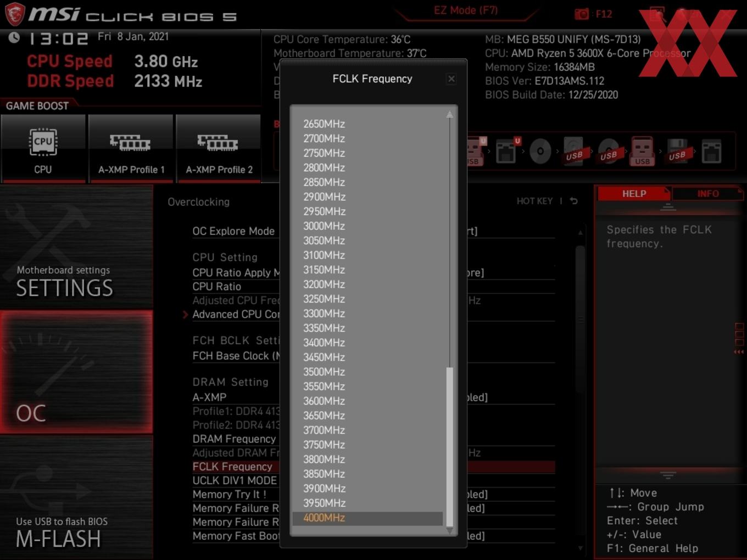Select the UCLK DIV1 MODE setting
The width and height of the screenshot is (747, 560).
(x=235, y=480)
